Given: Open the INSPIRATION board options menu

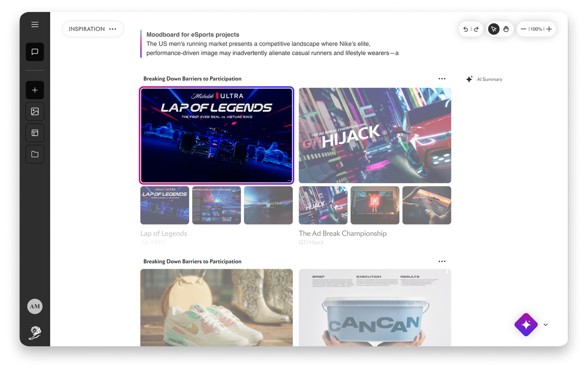Looking at the screenshot, I should 113,29.
